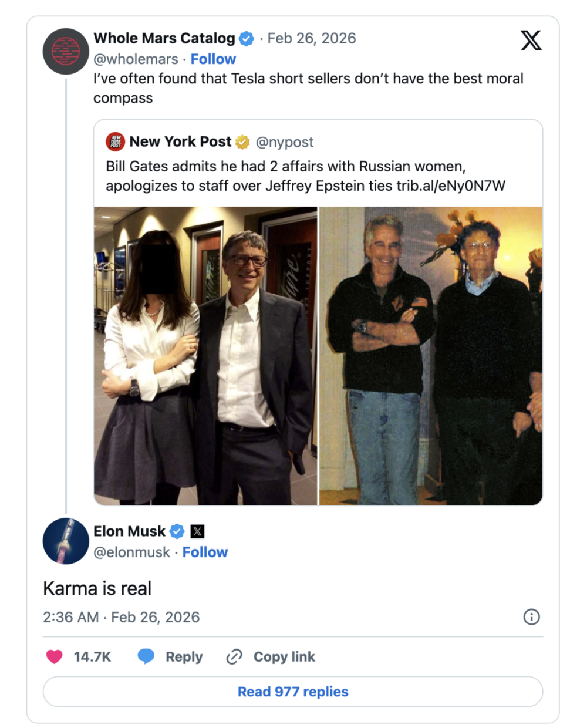Open the right photo in quoted tweet

pyautogui.click(x=431, y=356)
